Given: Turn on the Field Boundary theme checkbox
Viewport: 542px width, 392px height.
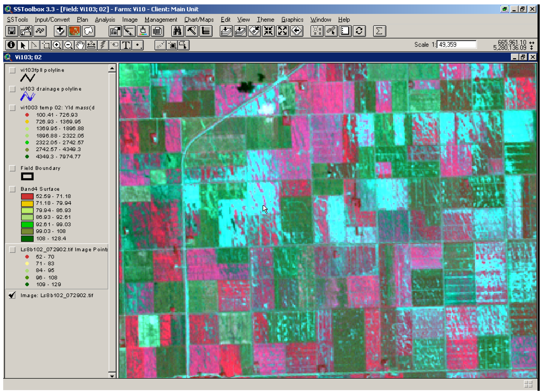Looking at the screenshot, I should (12, 168).
